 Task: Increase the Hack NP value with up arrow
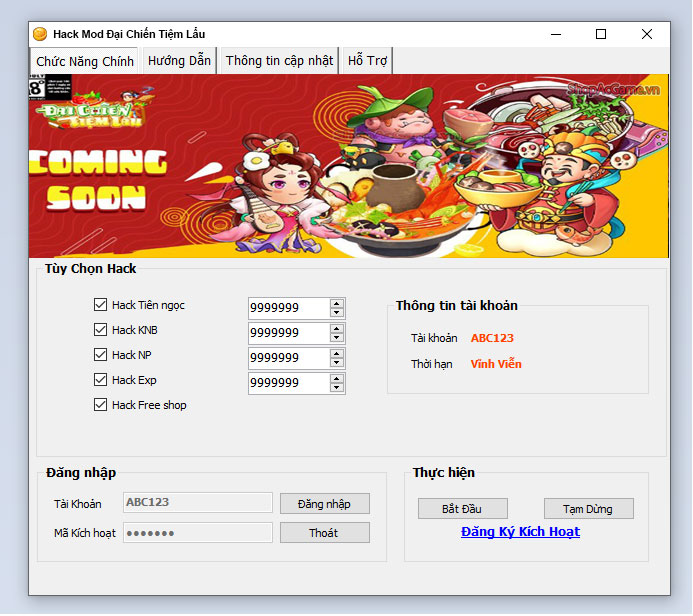pos(337,354)
